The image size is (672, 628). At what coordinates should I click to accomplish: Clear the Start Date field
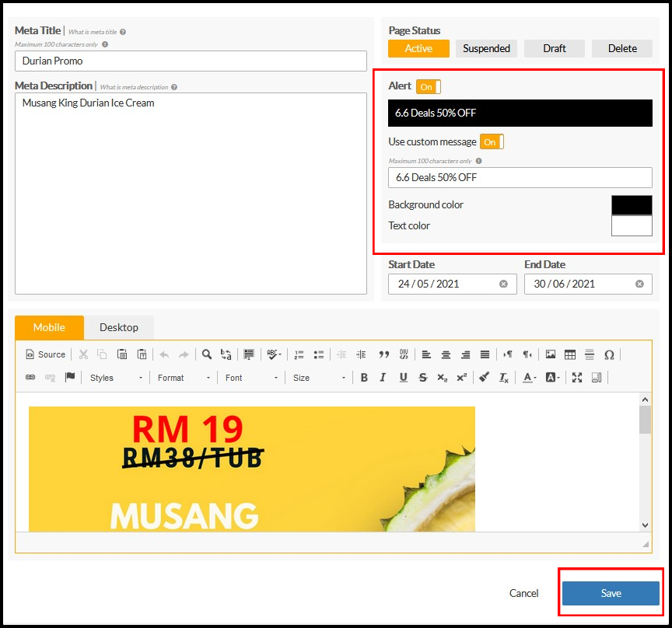coord(503,284)
